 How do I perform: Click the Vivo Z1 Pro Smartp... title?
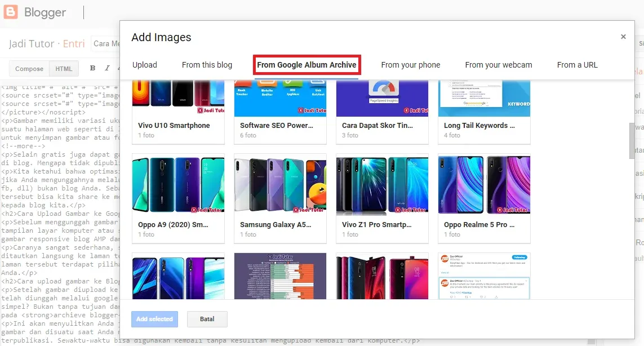376,225
